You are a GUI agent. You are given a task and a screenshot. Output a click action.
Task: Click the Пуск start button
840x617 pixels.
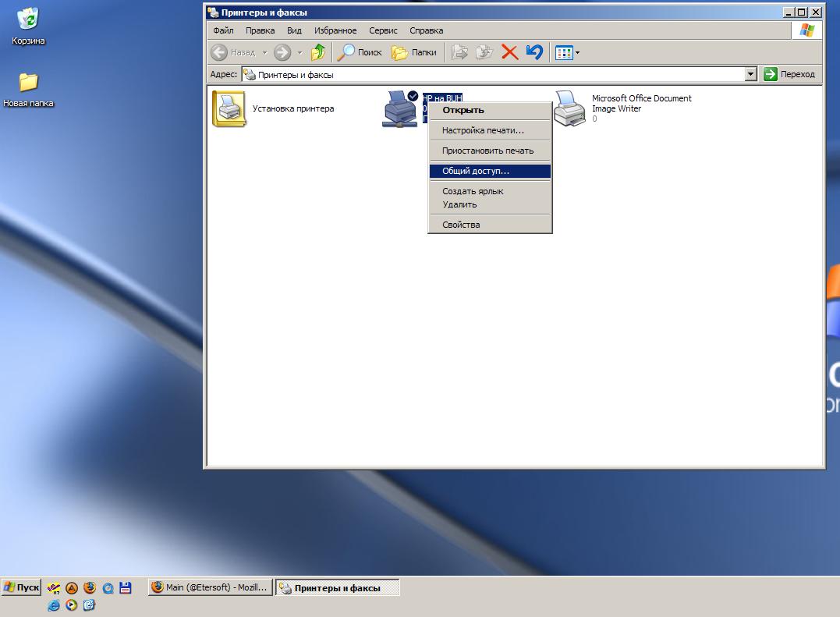tap(21, 587)
